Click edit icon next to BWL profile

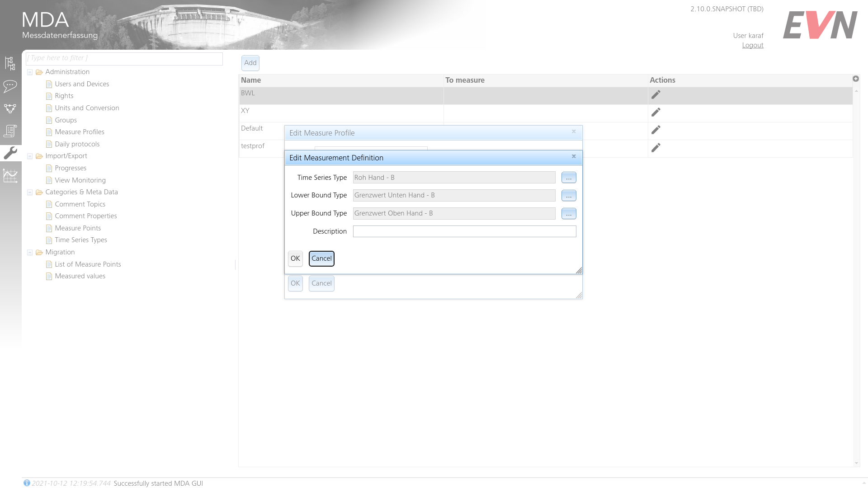click(656, 94)
